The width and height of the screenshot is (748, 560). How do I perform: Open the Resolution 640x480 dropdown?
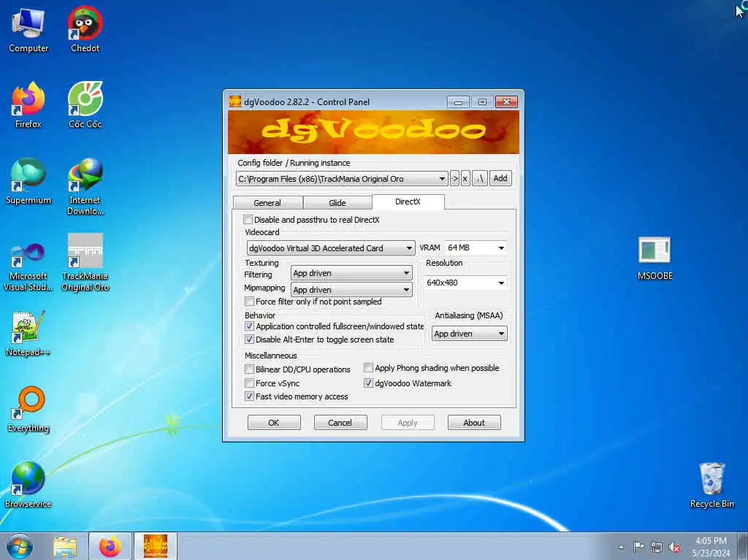coord(465,283)
